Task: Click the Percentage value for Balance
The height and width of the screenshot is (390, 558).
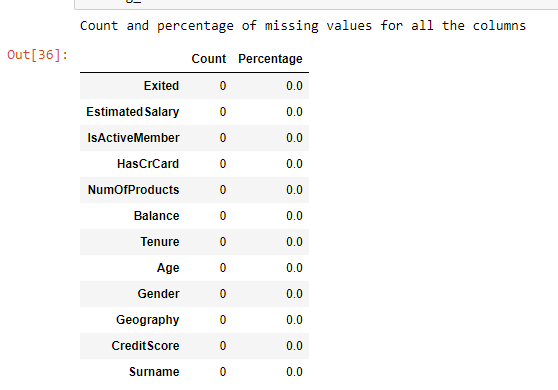Action: tap(294, 216)
